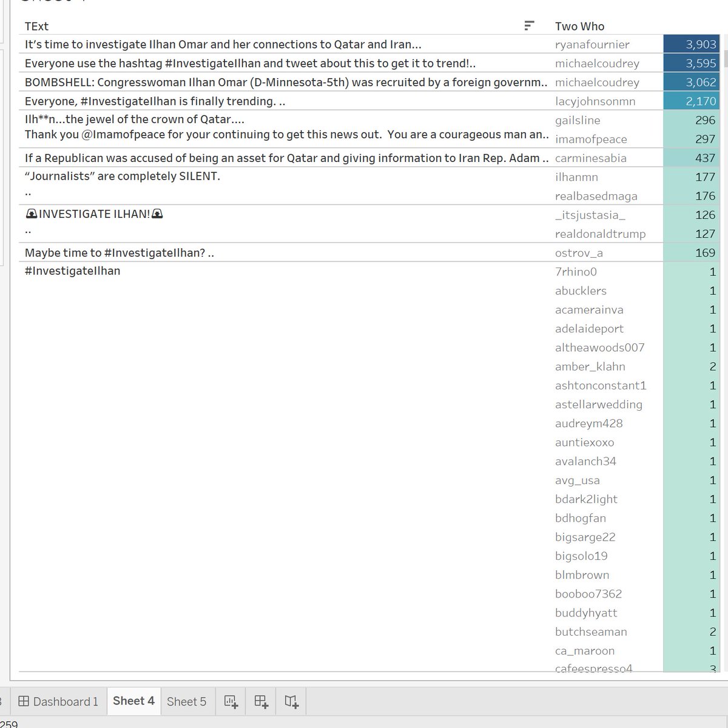This screenshot has height=728, width=728.
Task: Click lacyjohnsonmn user label
Action: coord(595,101)
